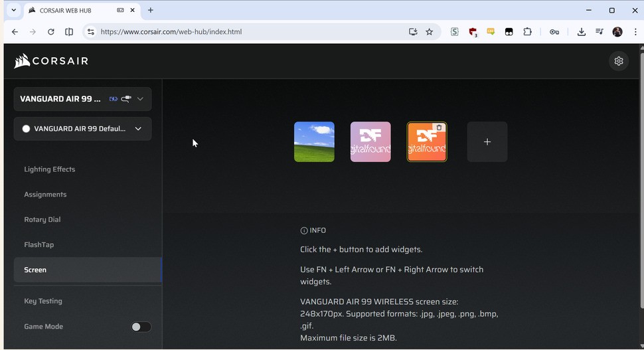Click the plus tile to add widget
The width and height of the screenshot is (644, 350).
487,141
